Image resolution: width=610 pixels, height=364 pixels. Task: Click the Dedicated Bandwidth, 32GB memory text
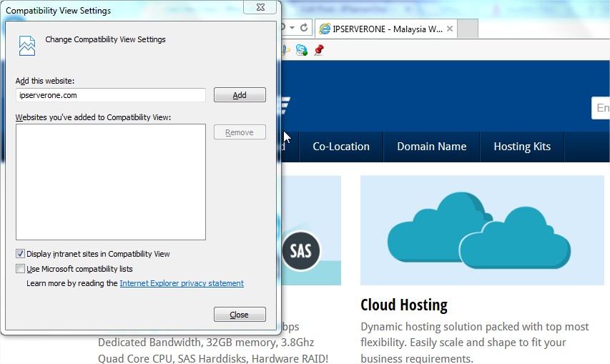(x=206, y=343)
